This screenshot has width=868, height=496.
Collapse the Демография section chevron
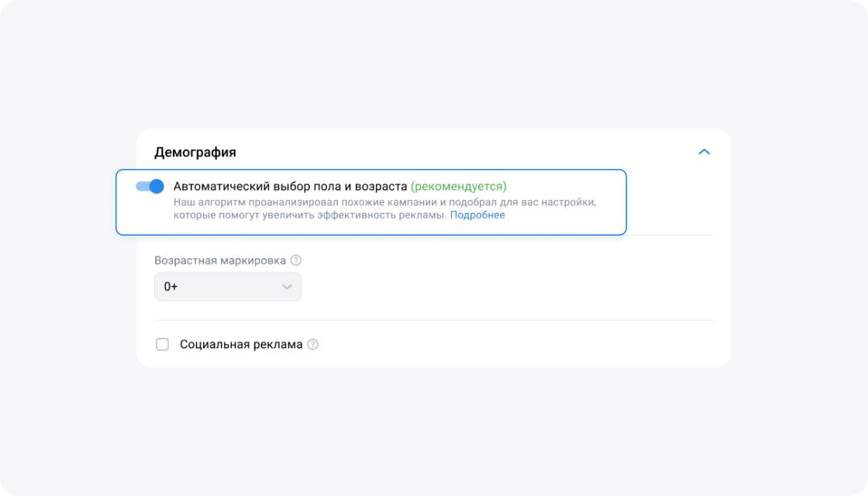pyautogui.click(x=704, y=152)
